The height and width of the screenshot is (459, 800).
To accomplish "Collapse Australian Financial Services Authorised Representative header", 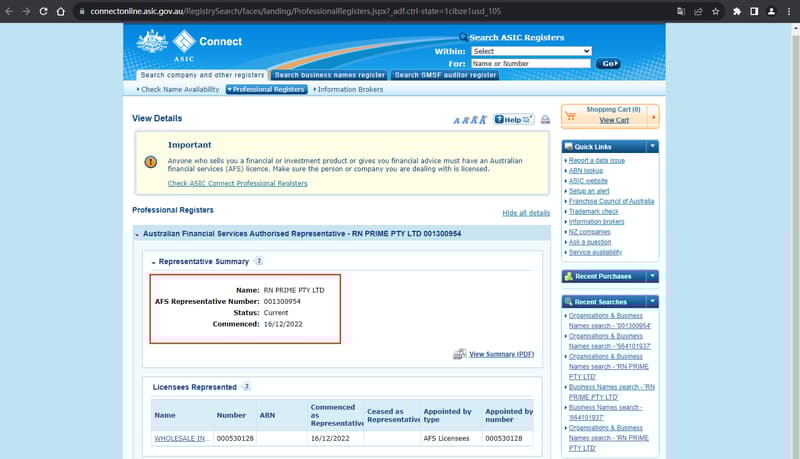I will pyautogui.click(x=137, y=235).
